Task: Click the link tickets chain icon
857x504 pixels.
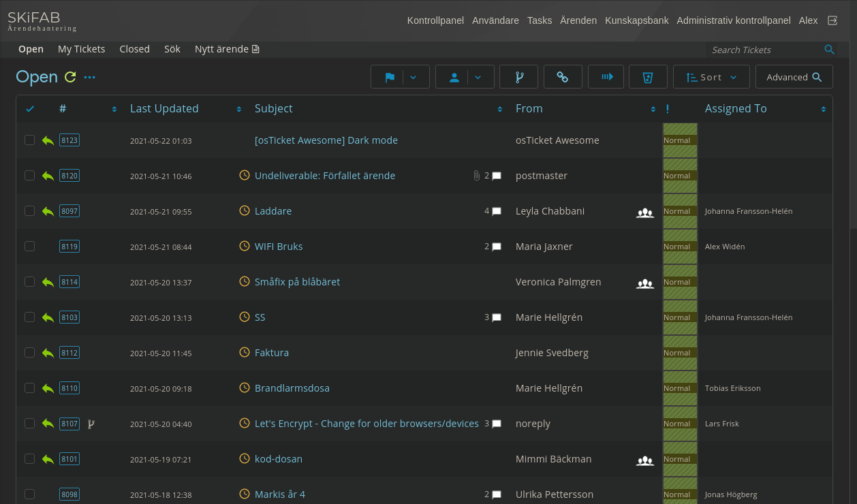Action: click(x=563, y=77)
